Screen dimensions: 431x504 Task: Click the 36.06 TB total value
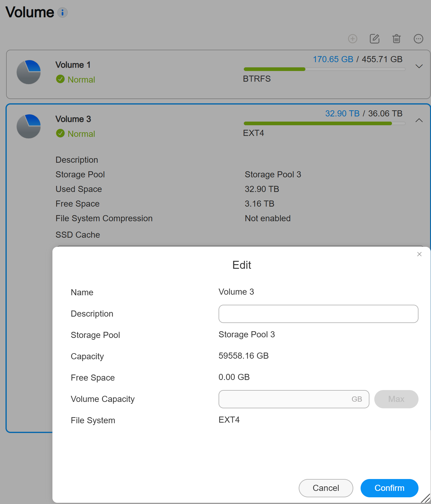tap(385, 113)
